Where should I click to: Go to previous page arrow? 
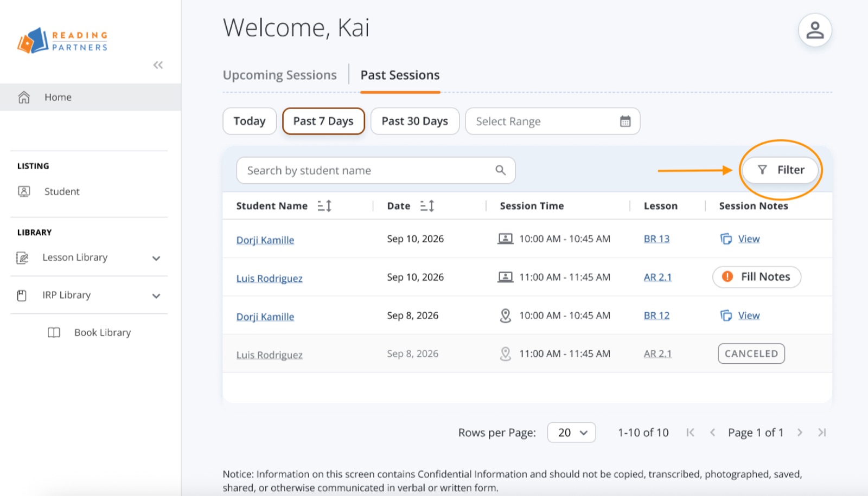[x=712, y=433]
